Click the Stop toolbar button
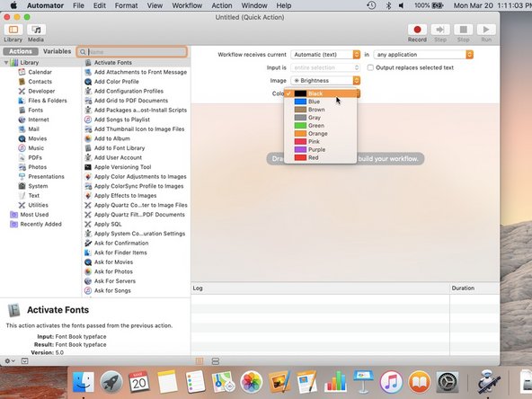Viewport: 532px width, 399px height. 463,30
